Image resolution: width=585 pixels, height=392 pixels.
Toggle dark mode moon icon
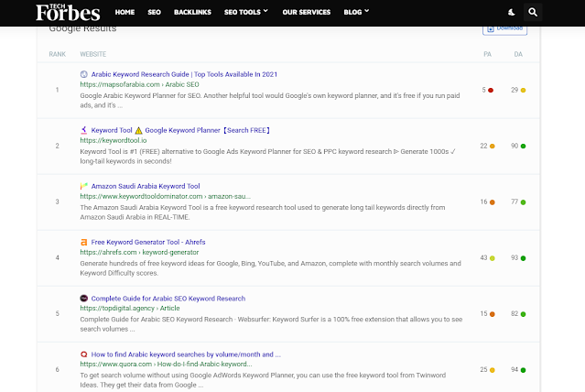pos(512,12)
